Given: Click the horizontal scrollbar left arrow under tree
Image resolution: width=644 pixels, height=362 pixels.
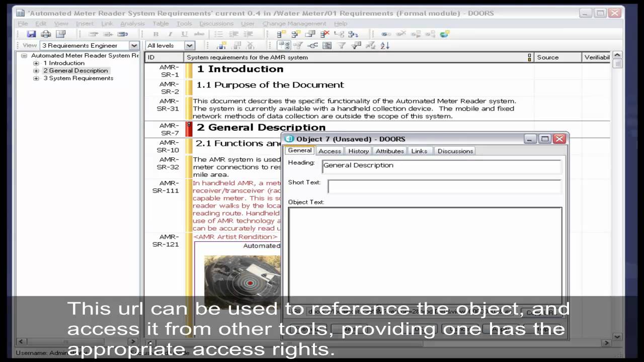Looking at the screenshot, I should tap(22, 342).
